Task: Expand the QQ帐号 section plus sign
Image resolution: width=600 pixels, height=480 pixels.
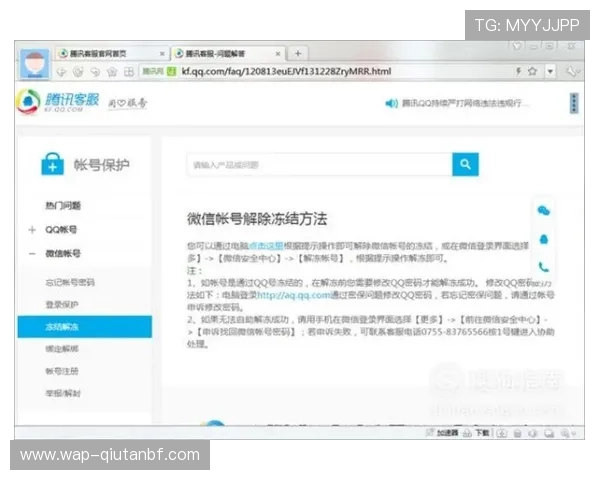Action: [32, 230]
